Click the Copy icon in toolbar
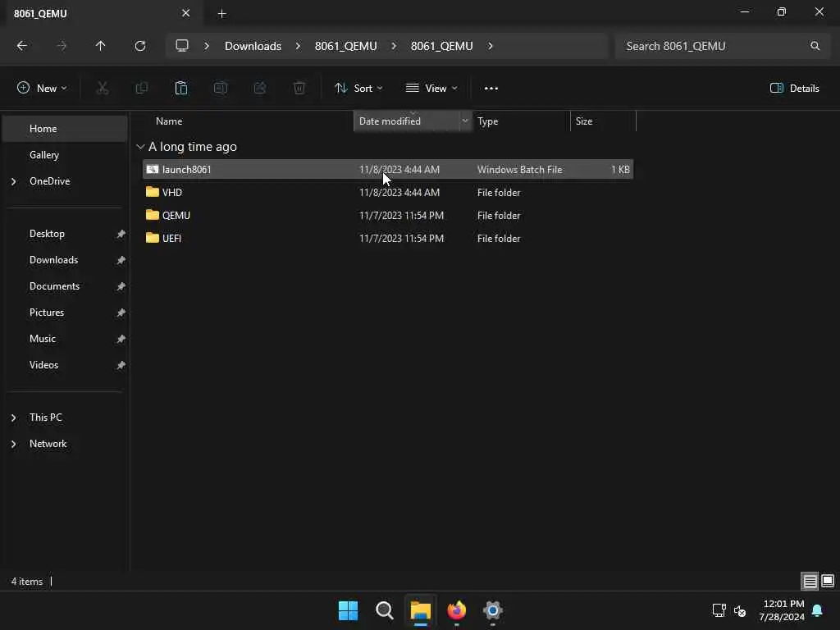Image resolution: width=840 pixels, height=630 pixels. (x=142, y=89)
